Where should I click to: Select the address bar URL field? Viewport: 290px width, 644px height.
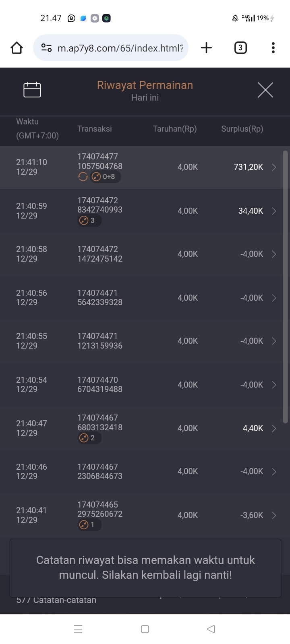coord(120,48)
